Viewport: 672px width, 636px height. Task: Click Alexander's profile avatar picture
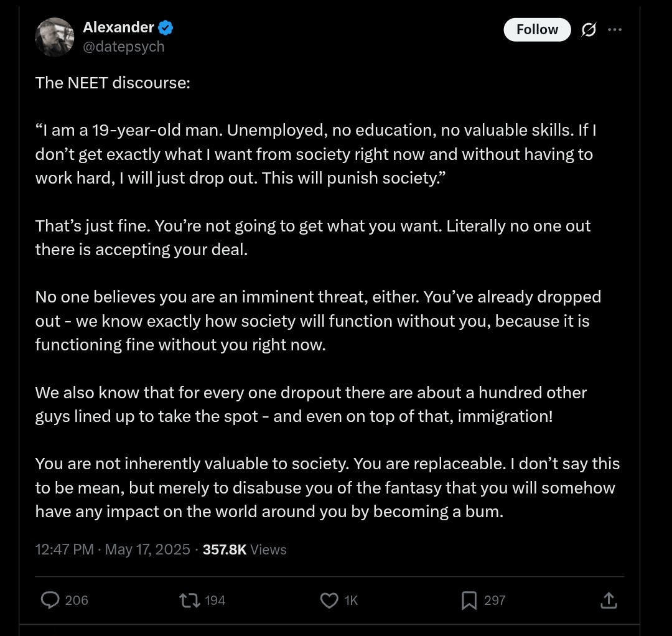pos(55,37)
